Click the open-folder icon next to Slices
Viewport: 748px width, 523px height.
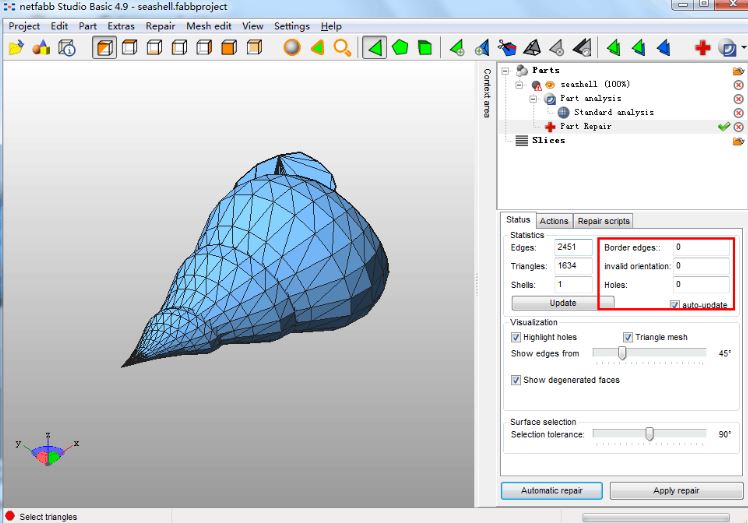pos(738,141)
